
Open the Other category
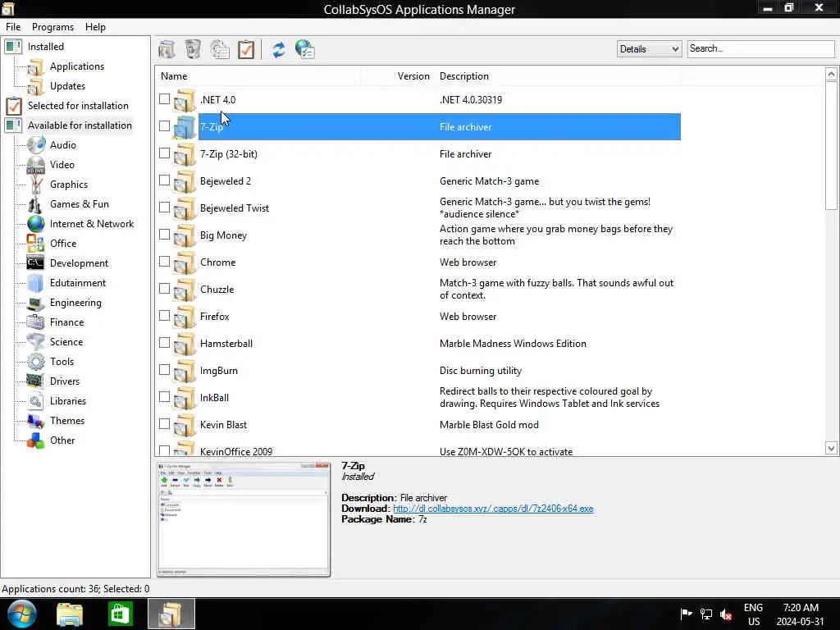point(62,441)
